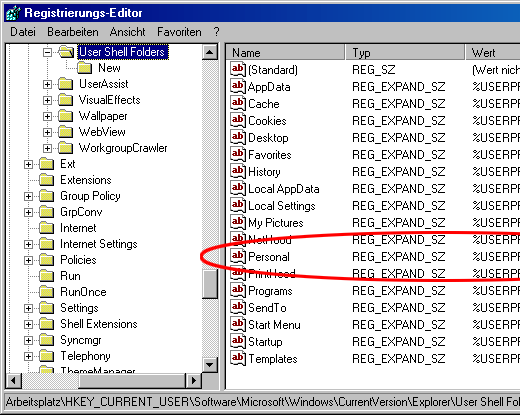Click the tree horizontal scroll left arrow
The height and width of the screenshot is (415, 520).
point(14,380)
